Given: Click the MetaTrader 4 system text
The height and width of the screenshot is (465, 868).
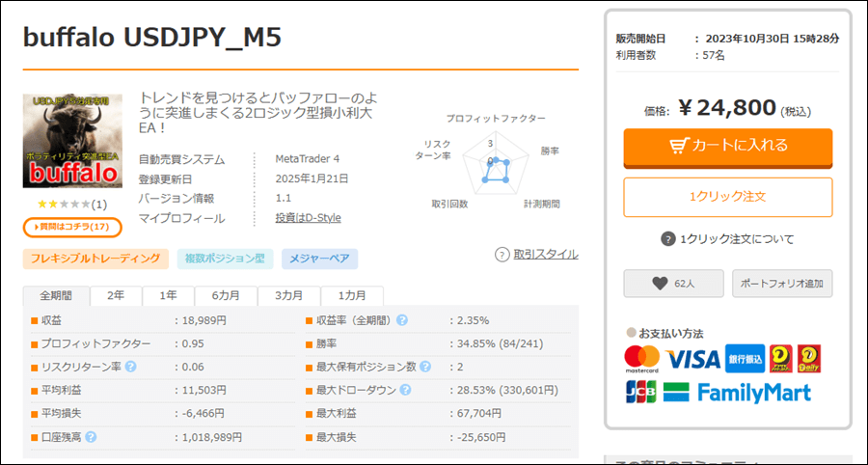Looking at the screenshot, I should (308, 159).
